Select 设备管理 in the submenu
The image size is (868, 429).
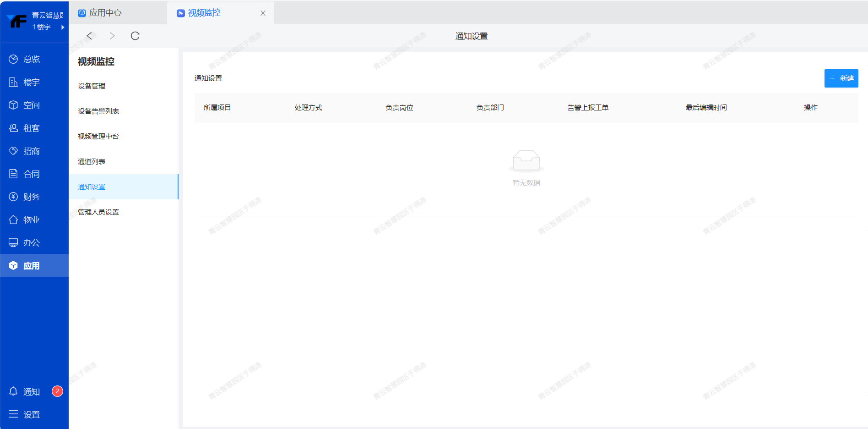[92, 86]
